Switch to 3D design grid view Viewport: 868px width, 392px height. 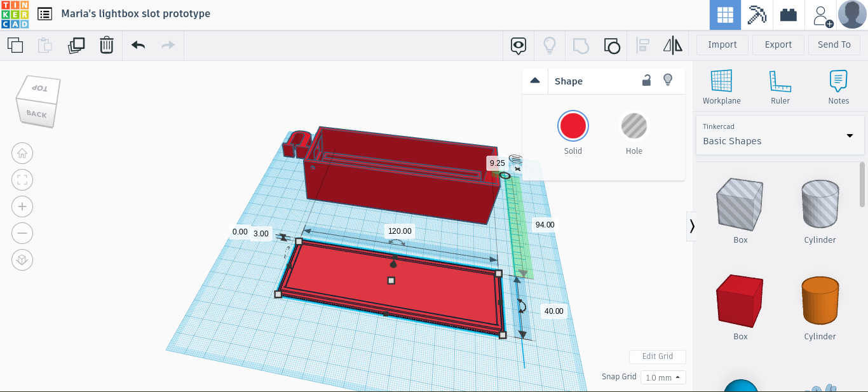[725, 15]
